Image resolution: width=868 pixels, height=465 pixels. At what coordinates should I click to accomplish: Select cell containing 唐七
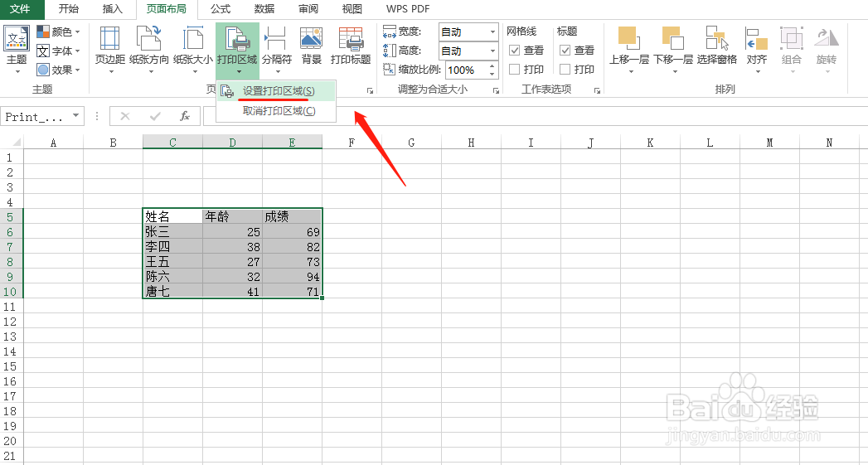(x=172, y=291)
